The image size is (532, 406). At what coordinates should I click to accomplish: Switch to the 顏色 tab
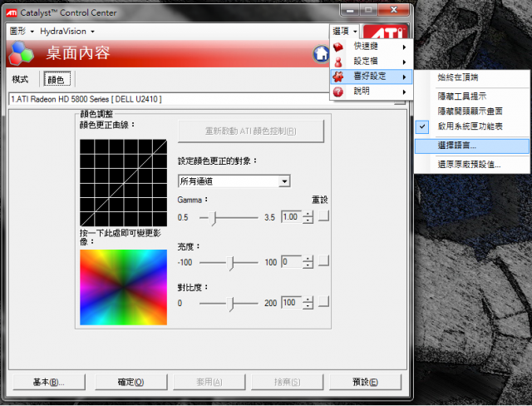[57, 79]
